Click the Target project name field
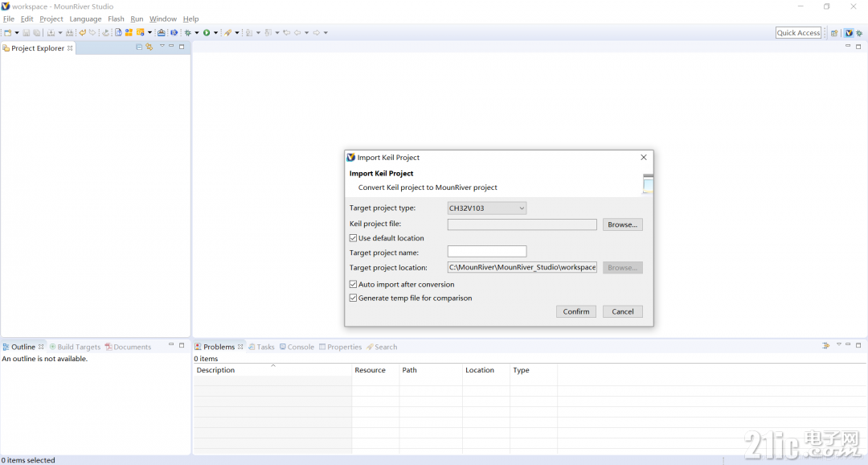 487,252
